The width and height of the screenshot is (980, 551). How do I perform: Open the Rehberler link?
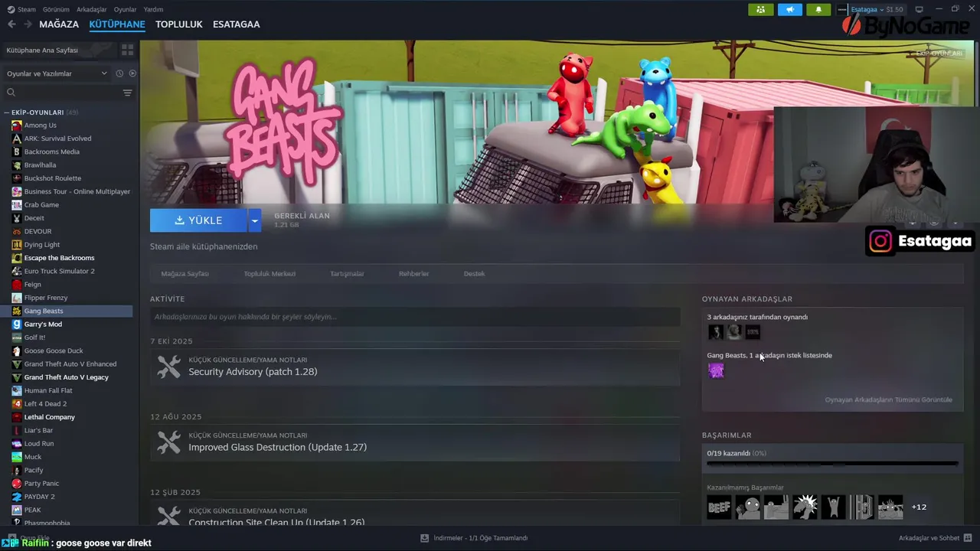click(x=413, y=273)
